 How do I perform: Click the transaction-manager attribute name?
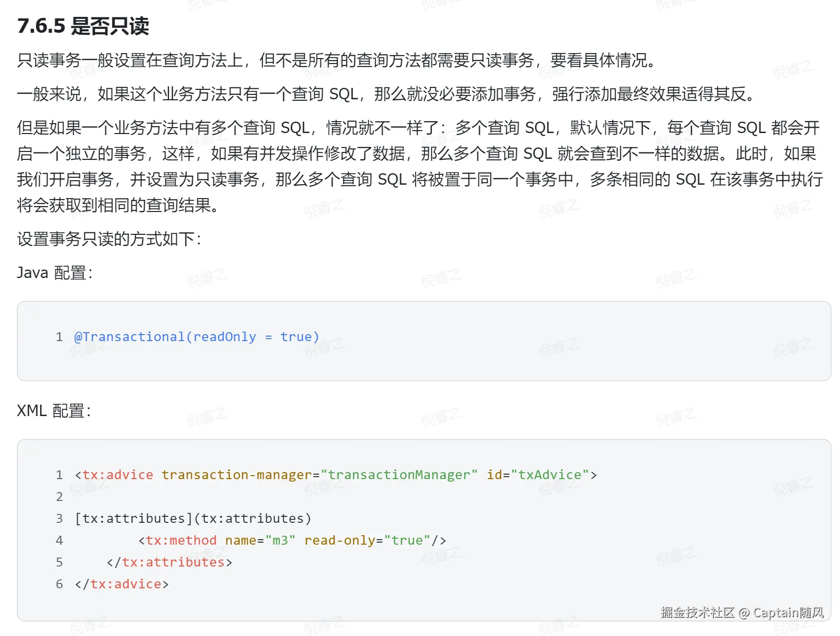[236, 475]
